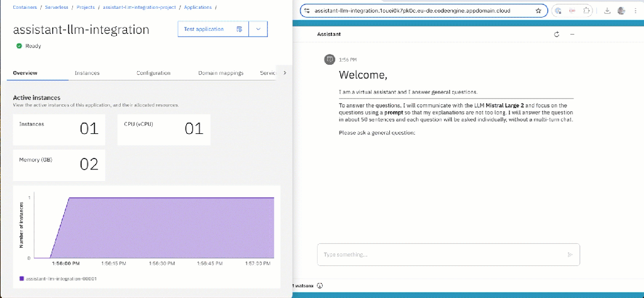Switch to the Instances tab
Image resolution: width=644 pixels, height=298 pixels.
coord(87,73)
